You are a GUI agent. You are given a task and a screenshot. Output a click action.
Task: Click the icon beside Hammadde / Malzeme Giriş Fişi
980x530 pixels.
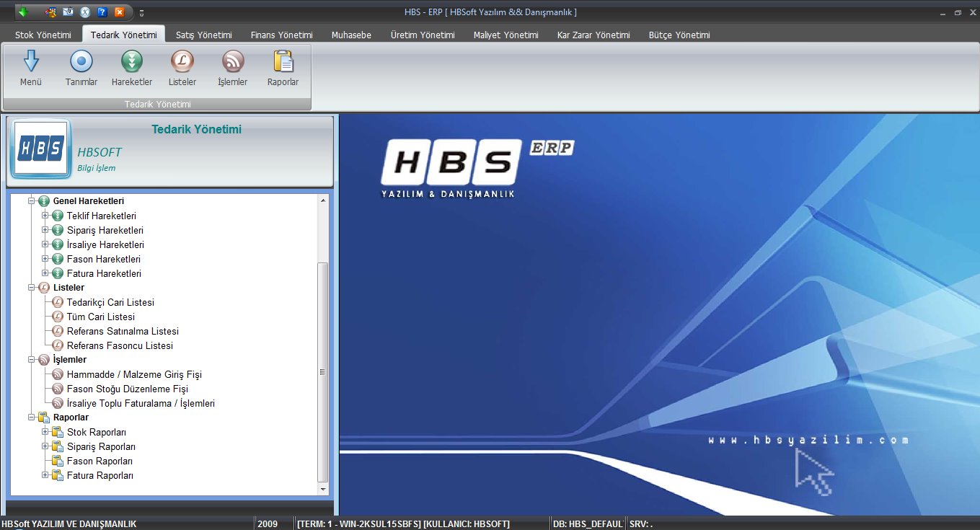58,375
